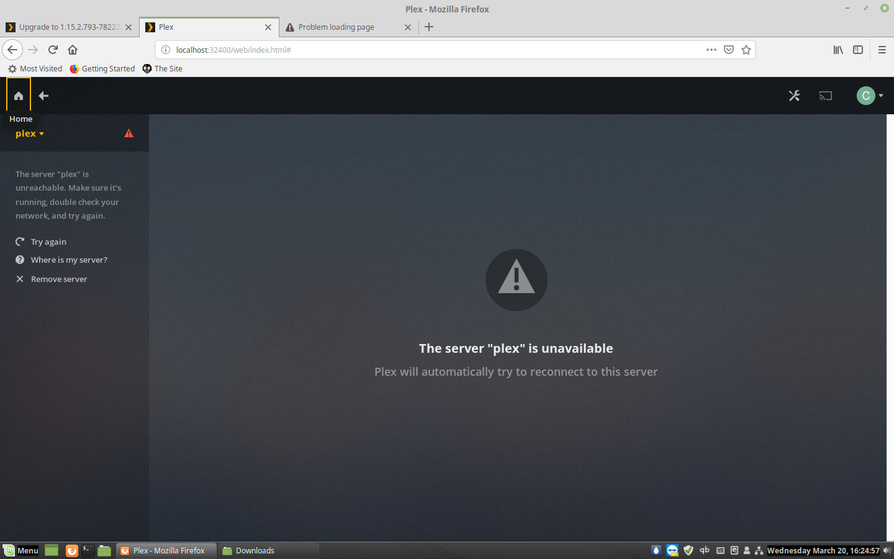This screenshot has height=559, width=894.
Task: Open Firefox Library icon
Action: click(x=838, y=50)
